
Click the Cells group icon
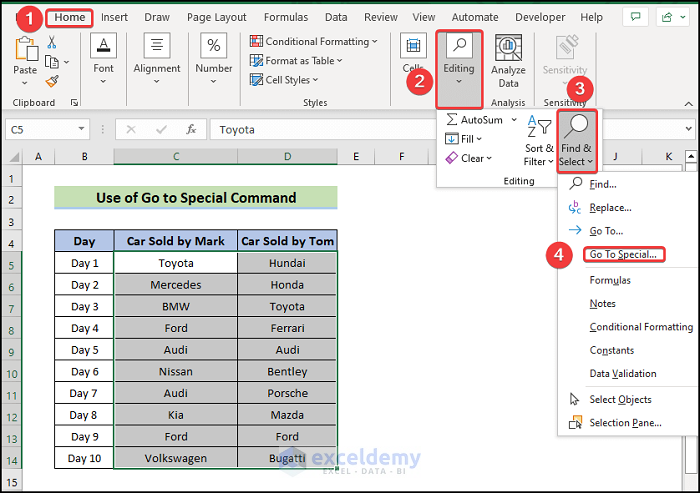point(413,46)
